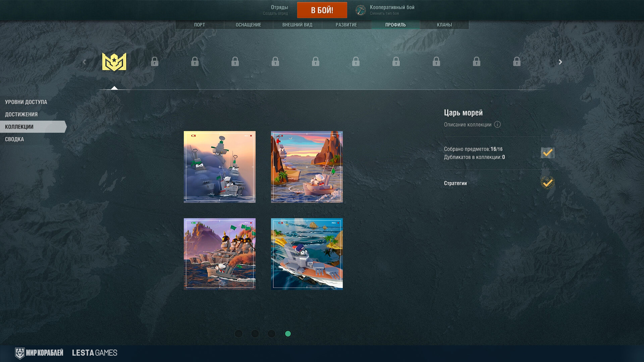Select the gold crown collection emblem

114,62
